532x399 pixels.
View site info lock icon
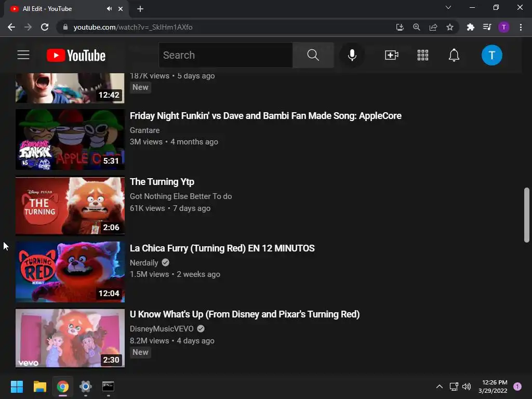coord(65,27)
